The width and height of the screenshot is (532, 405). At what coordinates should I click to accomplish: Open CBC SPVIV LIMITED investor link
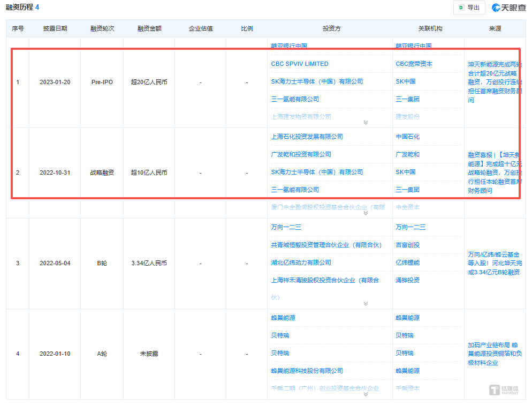(x=300, y=64)
